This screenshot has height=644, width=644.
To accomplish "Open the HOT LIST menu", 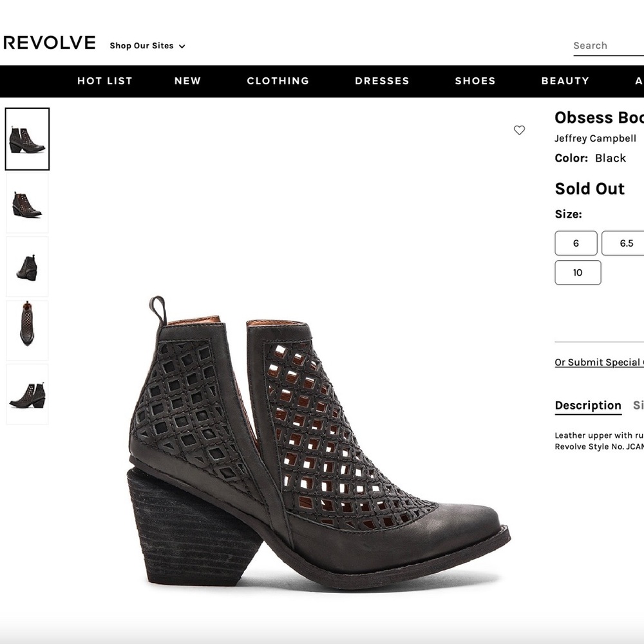I will coord(104,80).
